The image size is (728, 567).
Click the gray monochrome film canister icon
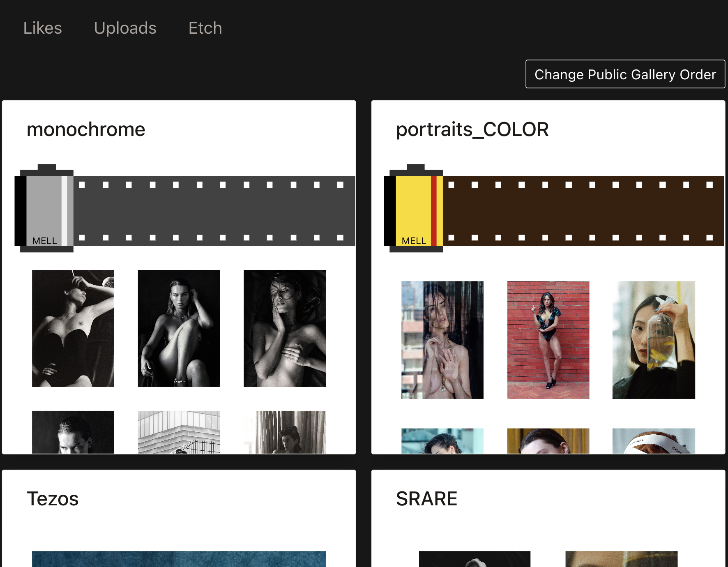pyautogui.click(x=44, y=208)
